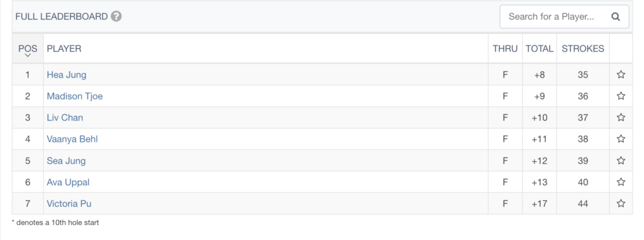The width and height of the screenshot is (644, 240).
Task: Star Liv Chan as a favorite
Action: (621, 117)
